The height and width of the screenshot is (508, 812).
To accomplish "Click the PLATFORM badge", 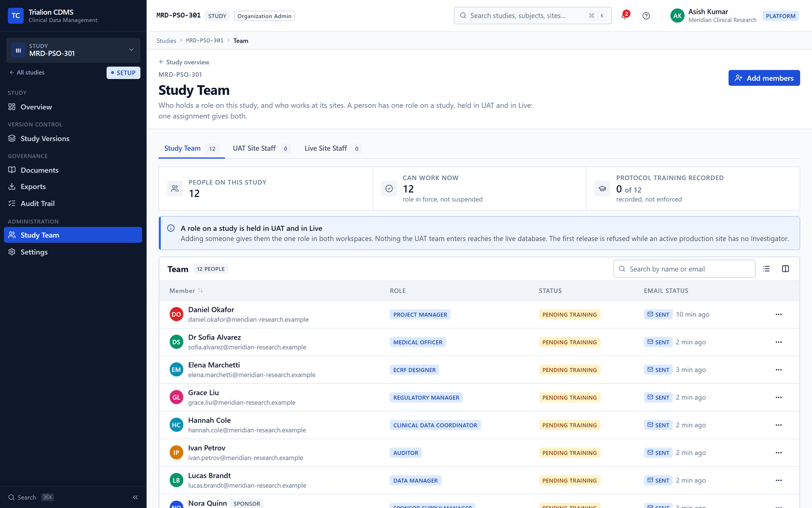I will [780, 16].
